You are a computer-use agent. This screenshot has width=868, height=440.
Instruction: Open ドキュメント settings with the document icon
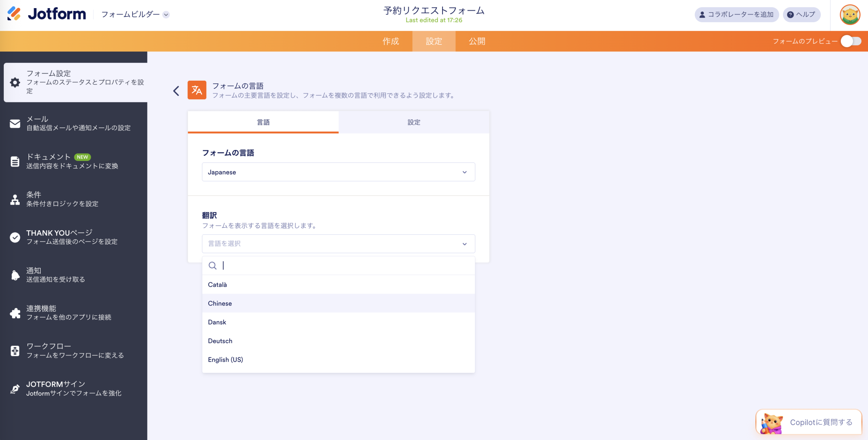tap(15, 162)
